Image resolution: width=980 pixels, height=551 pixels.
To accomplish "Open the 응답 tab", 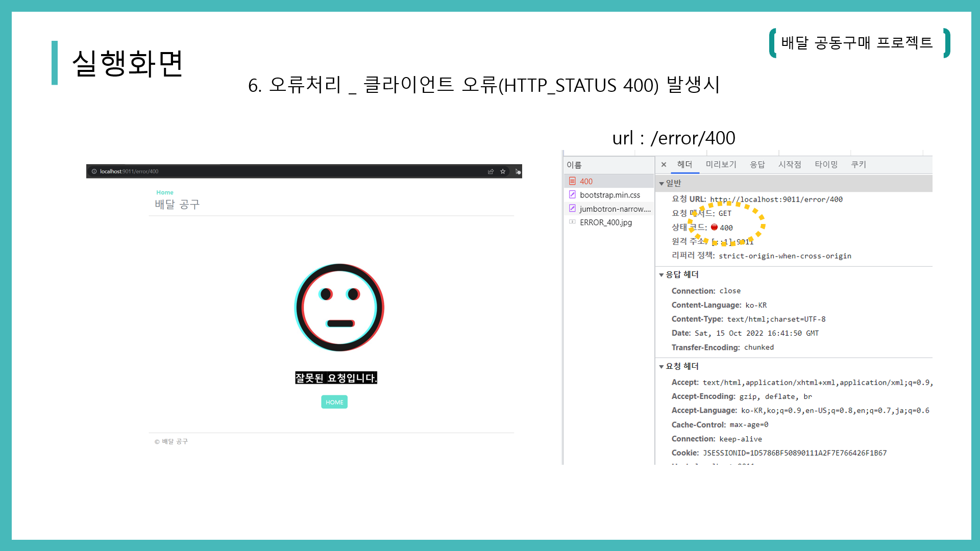I will pyautogui.click(x=757, y=164).
